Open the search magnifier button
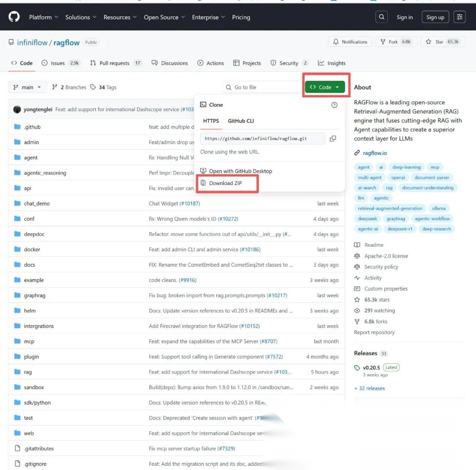476x470 pixels. (381, 17)
